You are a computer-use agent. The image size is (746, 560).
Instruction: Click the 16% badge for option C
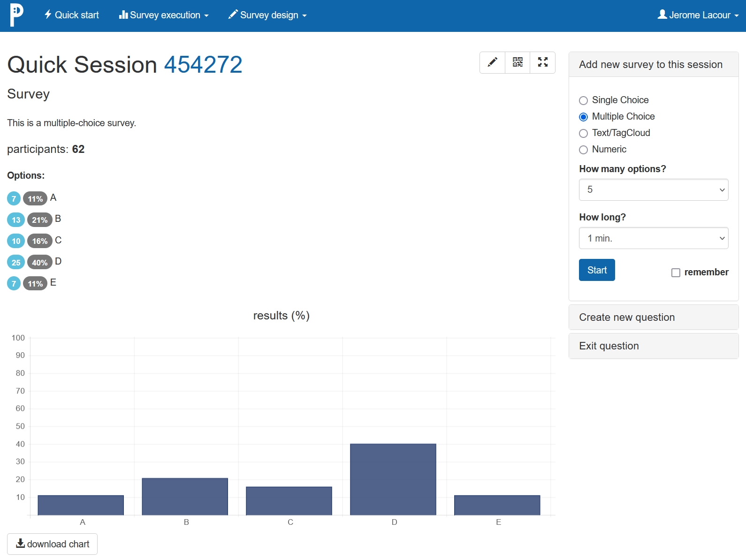pos(39,241)
